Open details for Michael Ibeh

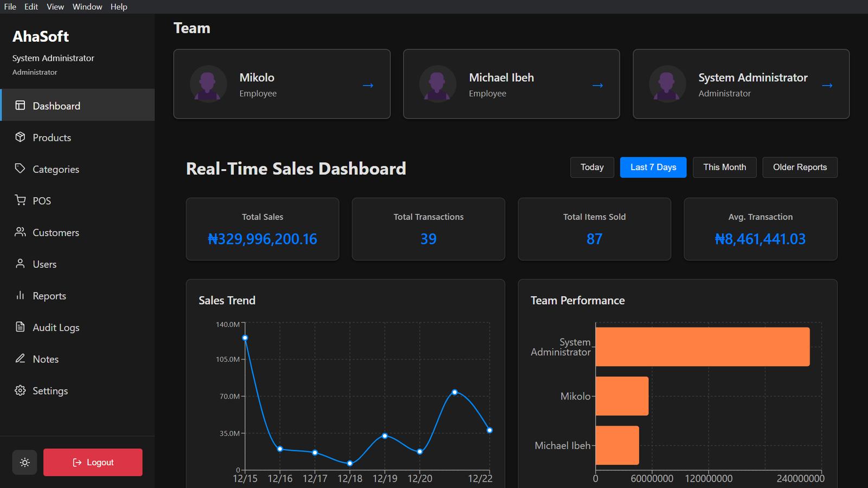pos(597,85)
